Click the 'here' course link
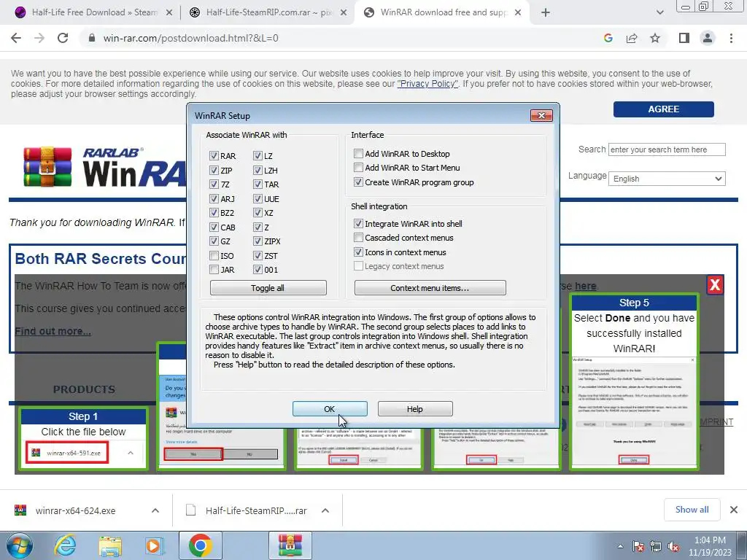The height and width of the screenshot is (560, 747). coord(586,286)
